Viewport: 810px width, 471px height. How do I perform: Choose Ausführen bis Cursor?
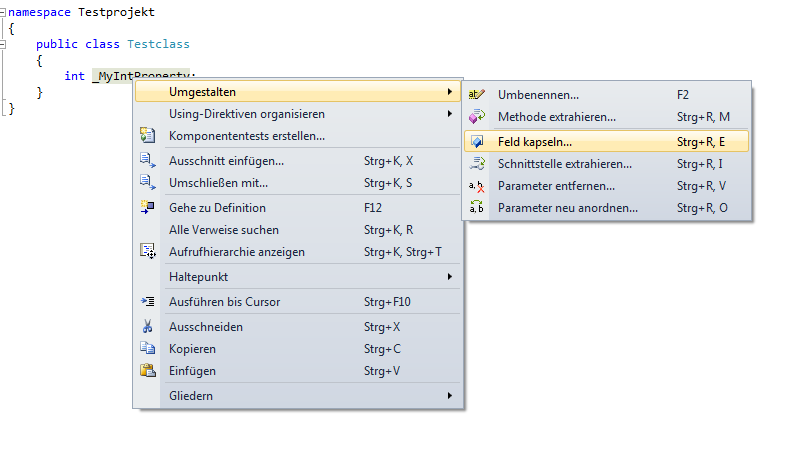tap(224, 302)
